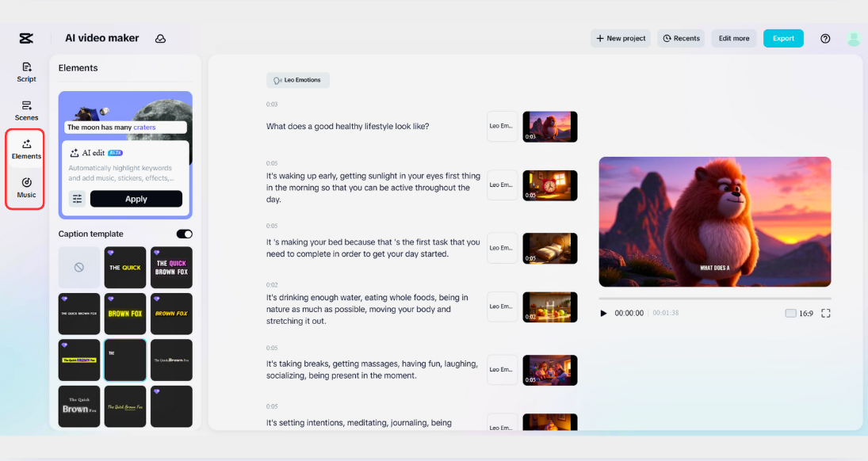The height and width of the screenshot is (461, 868).
Task: Open the socializing scene thumbnail
Action: click(549, 370)
